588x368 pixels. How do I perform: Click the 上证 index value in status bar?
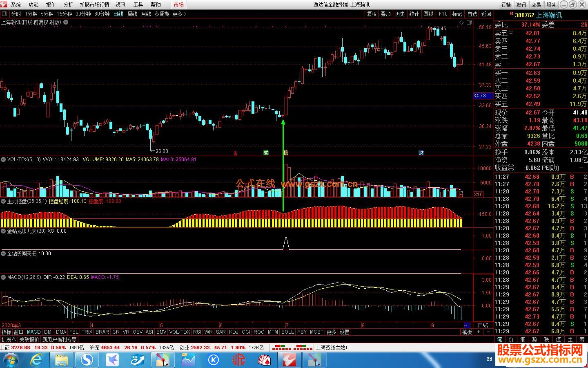(x=20, y=348)
